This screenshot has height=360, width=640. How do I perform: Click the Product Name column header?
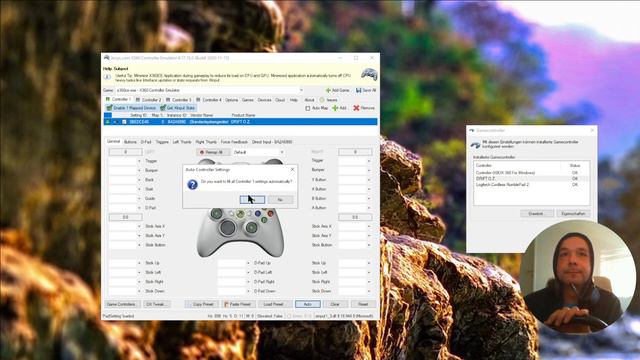click(244, 115)
